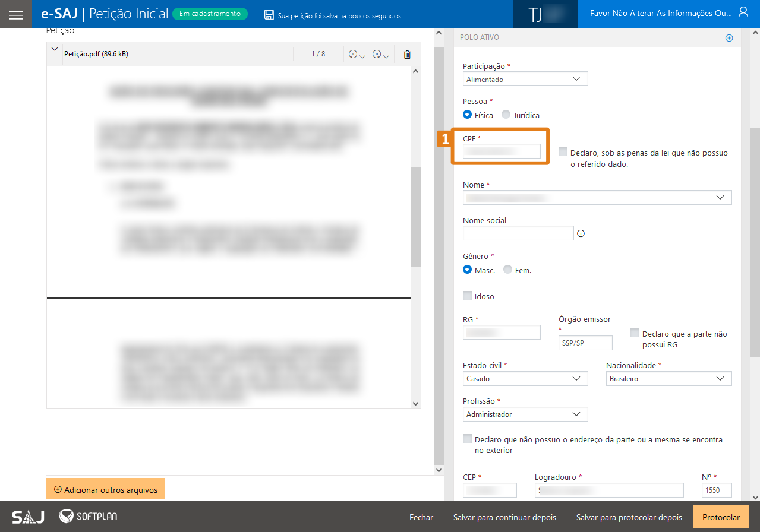Viewport: 760px width, 532px height.
Task: Click the Nome social input field
Action: tap(518, 233)
